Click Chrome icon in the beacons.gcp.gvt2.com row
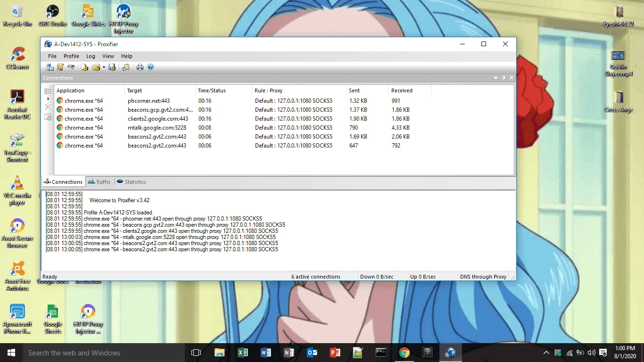Image resolution: width=644 pixels, height=362 pixels. [60, 110]
